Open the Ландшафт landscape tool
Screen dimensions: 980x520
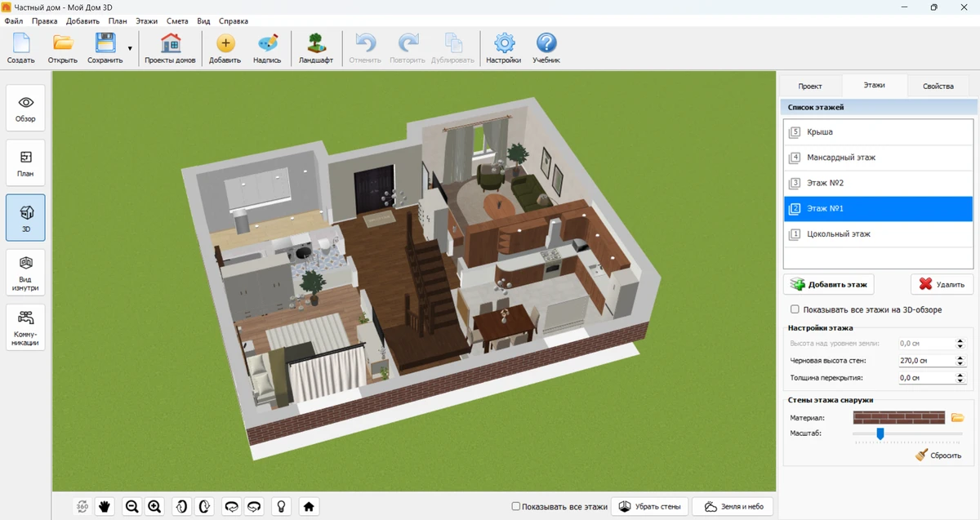coord(315,49)
